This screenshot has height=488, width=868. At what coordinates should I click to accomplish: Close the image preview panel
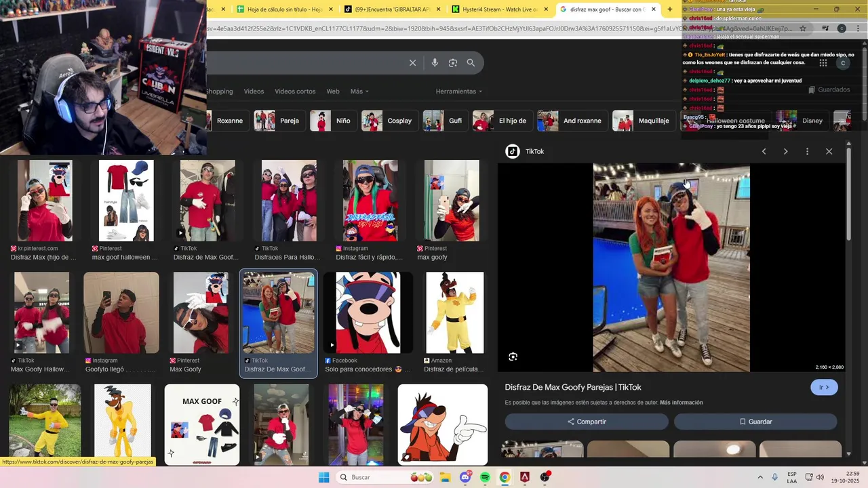click(829, 151)
